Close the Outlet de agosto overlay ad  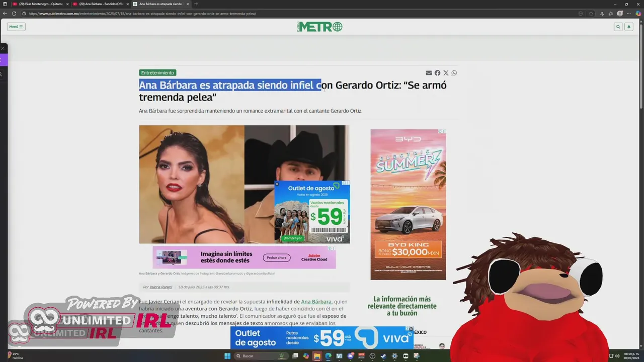[x=277, y=184]
